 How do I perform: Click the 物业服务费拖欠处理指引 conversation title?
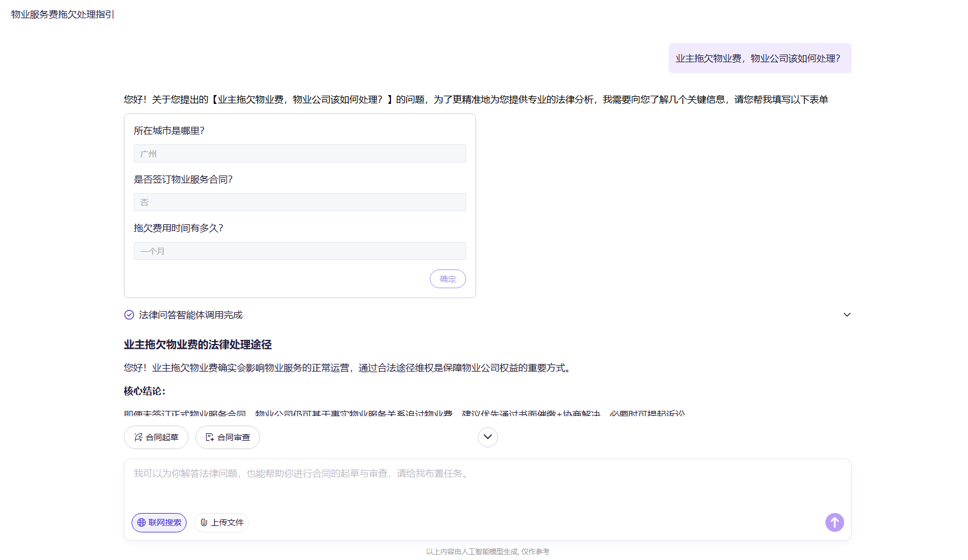pyautogui.click(x=62, y=14)
